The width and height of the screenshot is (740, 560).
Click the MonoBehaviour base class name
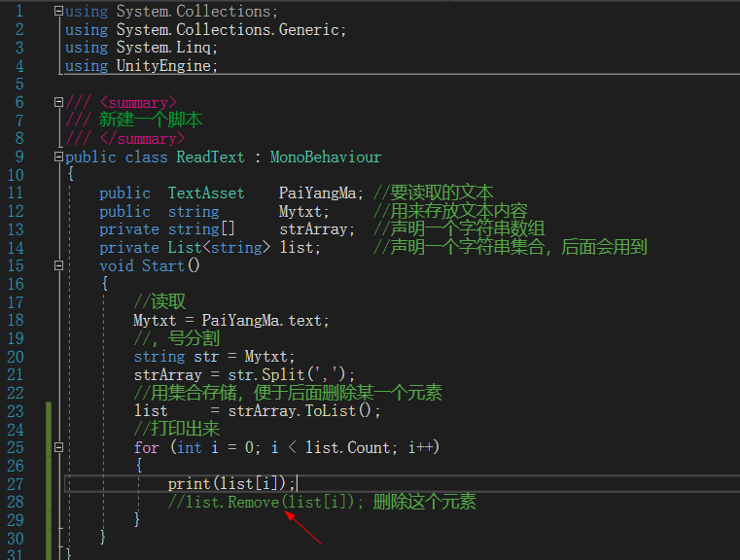pos(326,157)
